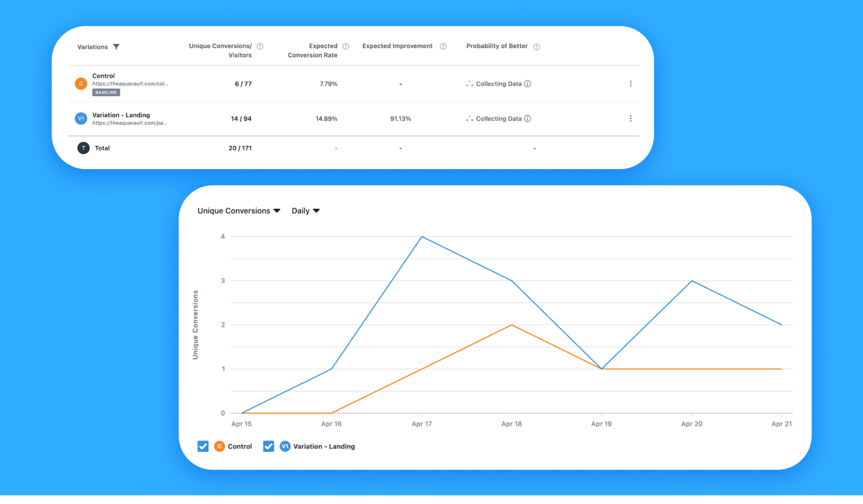The width and height of the screenshot is (863, 504).
Task: Click help icon beside Probability of Better
Action: [537, 47]
